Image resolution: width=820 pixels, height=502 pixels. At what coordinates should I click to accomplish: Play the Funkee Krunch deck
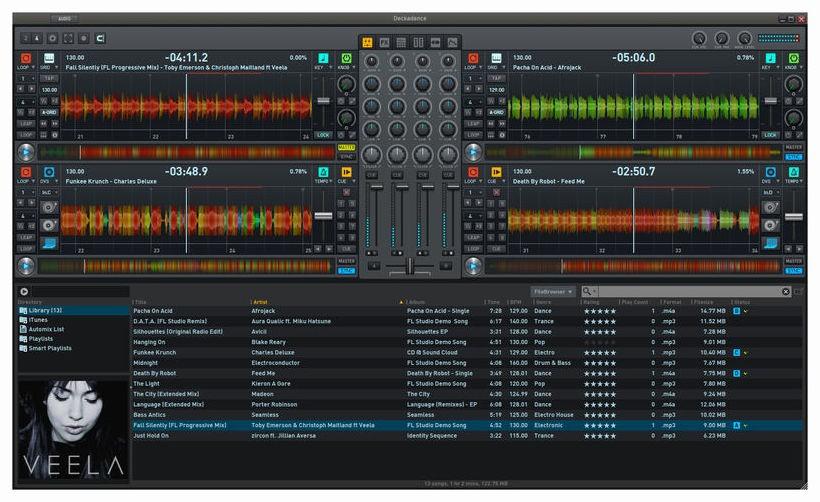click(25, 266)
